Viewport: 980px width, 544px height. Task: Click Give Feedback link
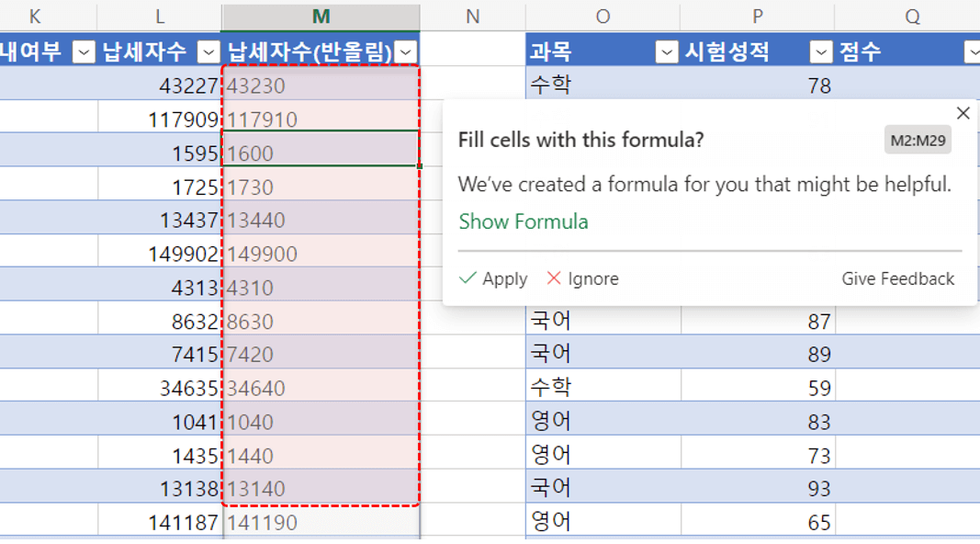[897, 278]
